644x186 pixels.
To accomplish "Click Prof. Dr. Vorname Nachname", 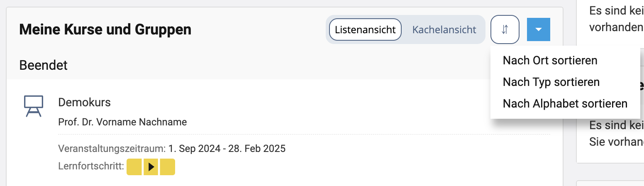I will point(122,122).
